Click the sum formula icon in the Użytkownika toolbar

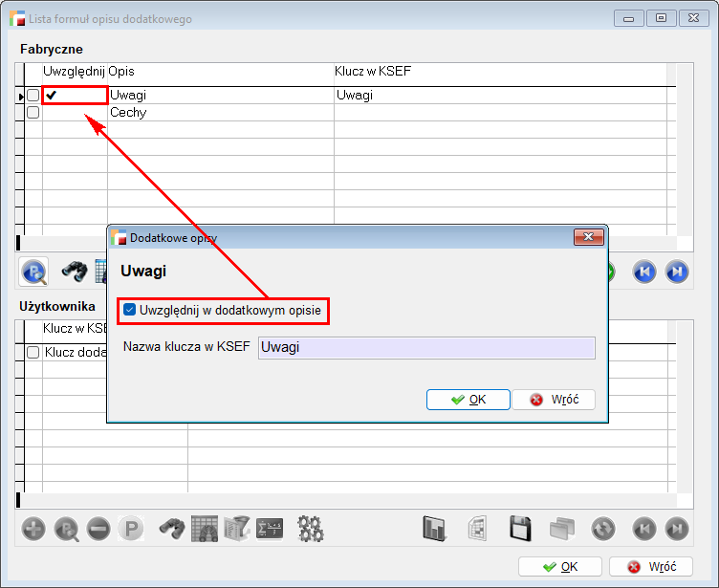click(270, 528)
